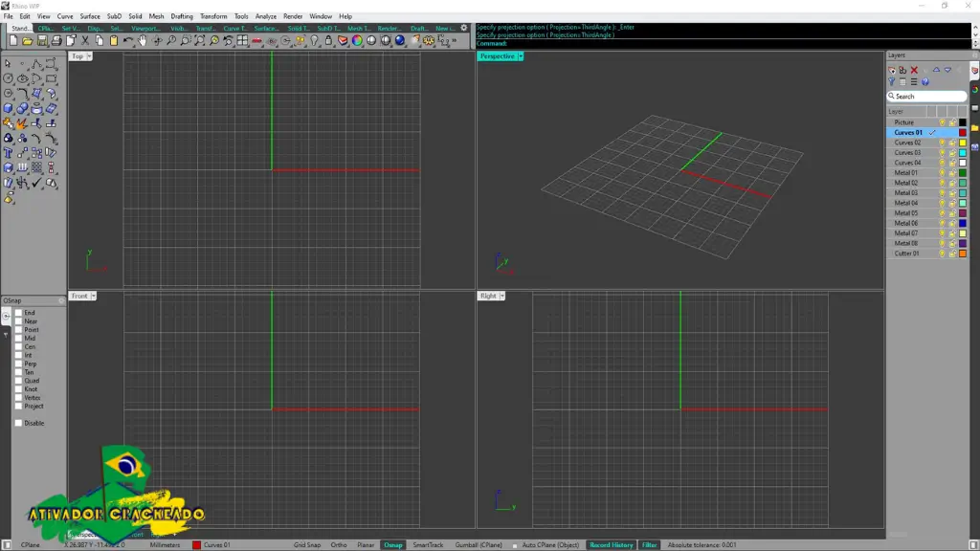
Task: Check the Disable osnap checkbox
Action: [x=19, y=423]
